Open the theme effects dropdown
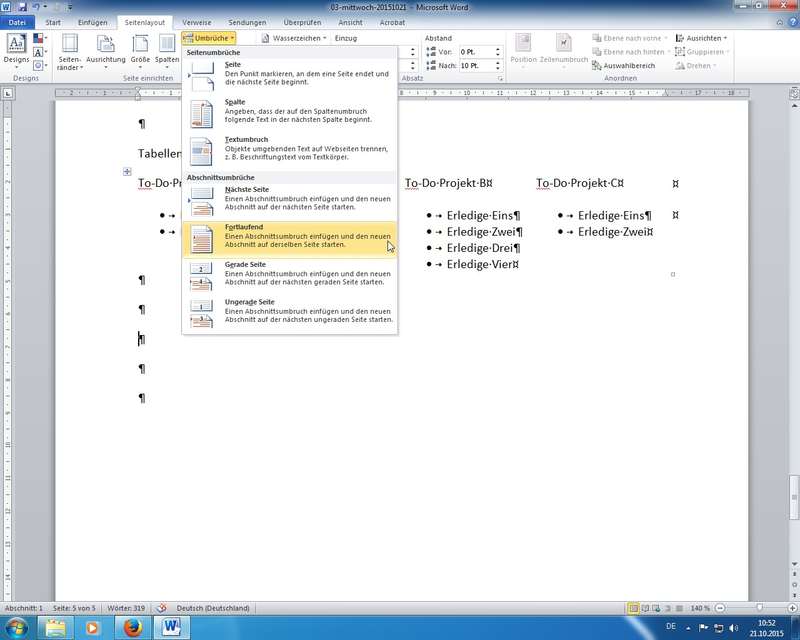 point(40,65)
